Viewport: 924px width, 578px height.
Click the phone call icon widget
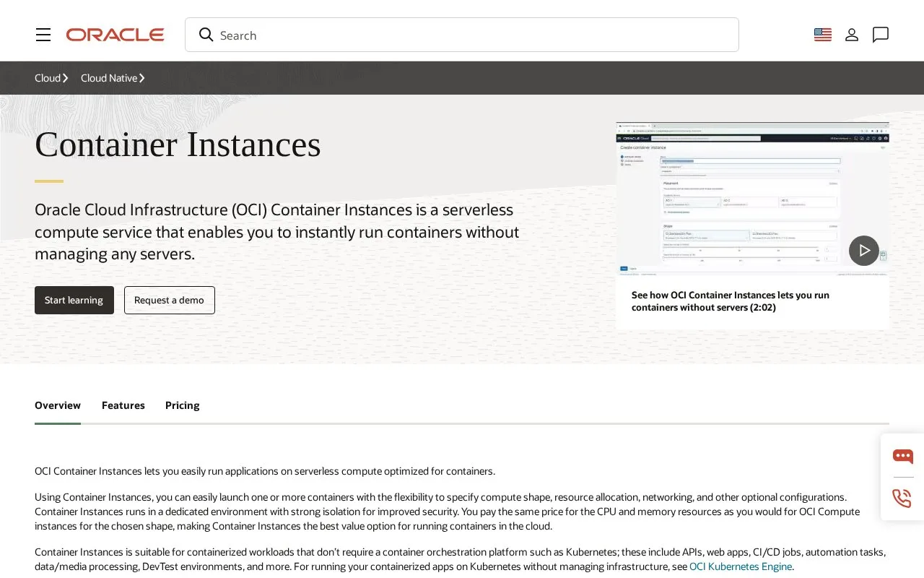902,499
